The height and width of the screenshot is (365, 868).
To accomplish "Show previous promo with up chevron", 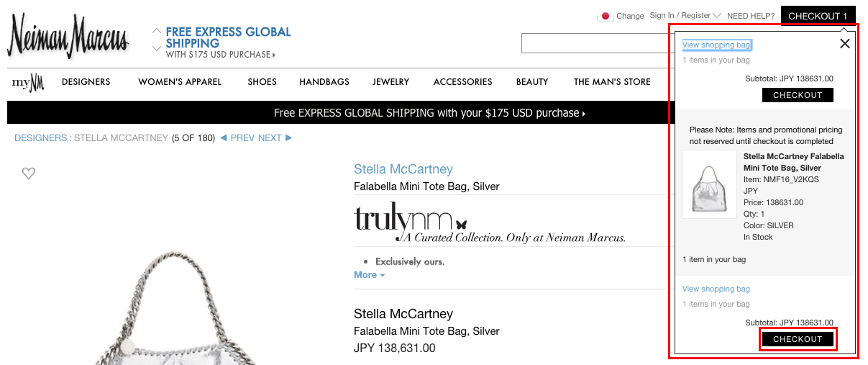I will [x=157, y=31].
